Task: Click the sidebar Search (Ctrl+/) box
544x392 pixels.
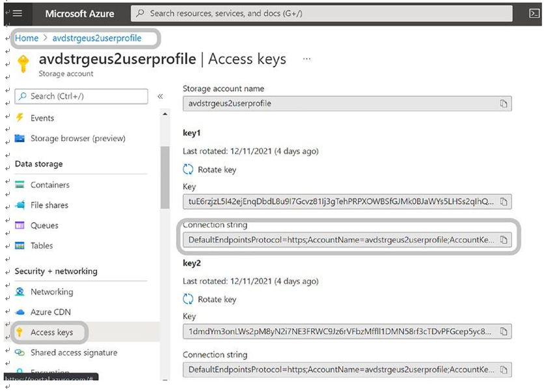Action: 81,96
